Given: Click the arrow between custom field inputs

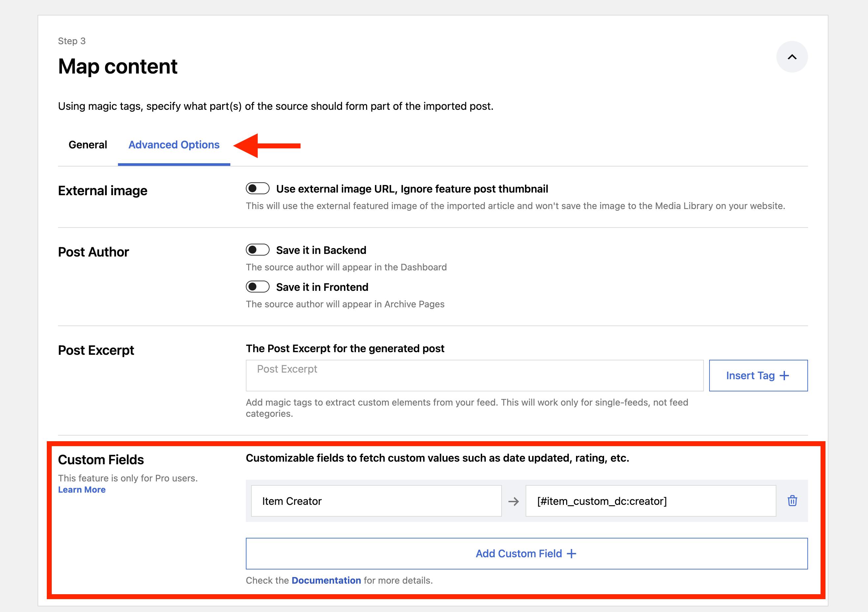Looking at the screenshot, I should pyautogui.click(x=513, y=502).
